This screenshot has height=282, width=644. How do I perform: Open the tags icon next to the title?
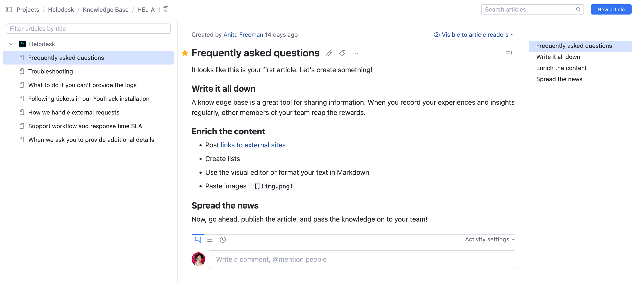tap(342, 53)
